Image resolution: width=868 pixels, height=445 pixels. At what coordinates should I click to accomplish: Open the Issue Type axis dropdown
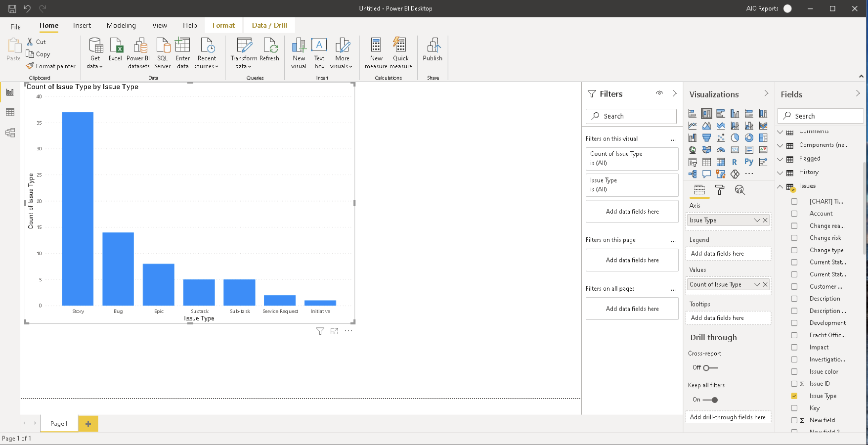[757, 220]
